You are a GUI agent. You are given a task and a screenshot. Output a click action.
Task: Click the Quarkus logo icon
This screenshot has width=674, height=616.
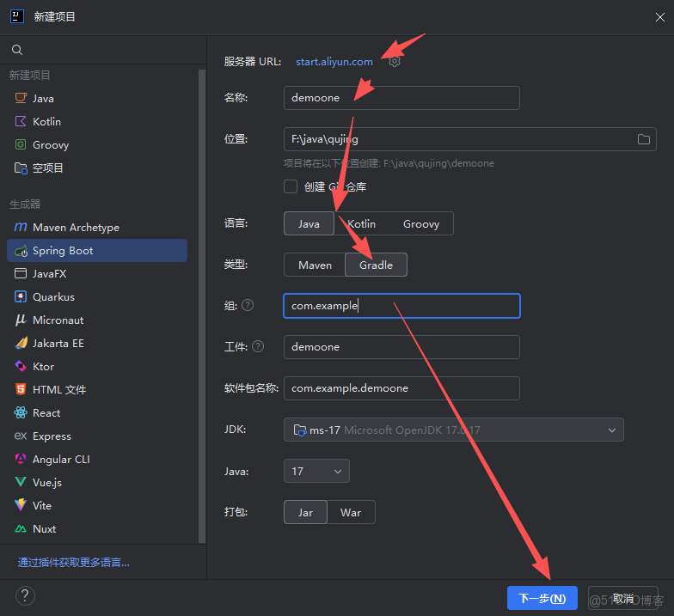21,297
